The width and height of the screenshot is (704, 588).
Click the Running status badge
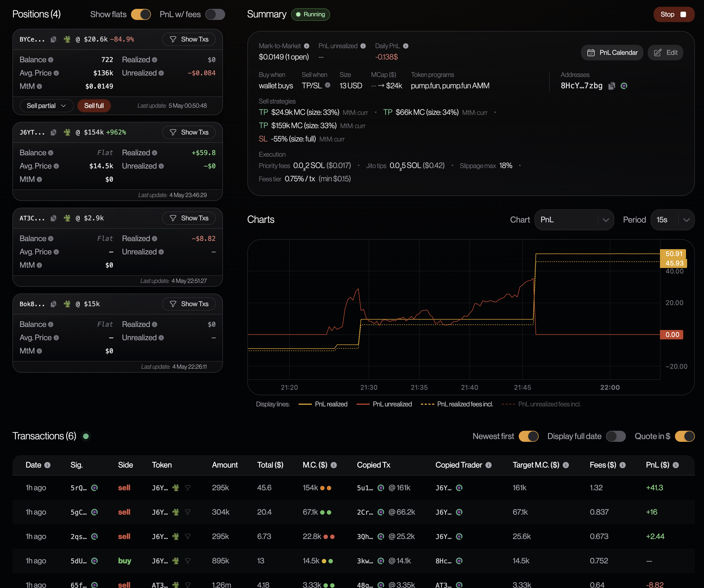[310, 14]
